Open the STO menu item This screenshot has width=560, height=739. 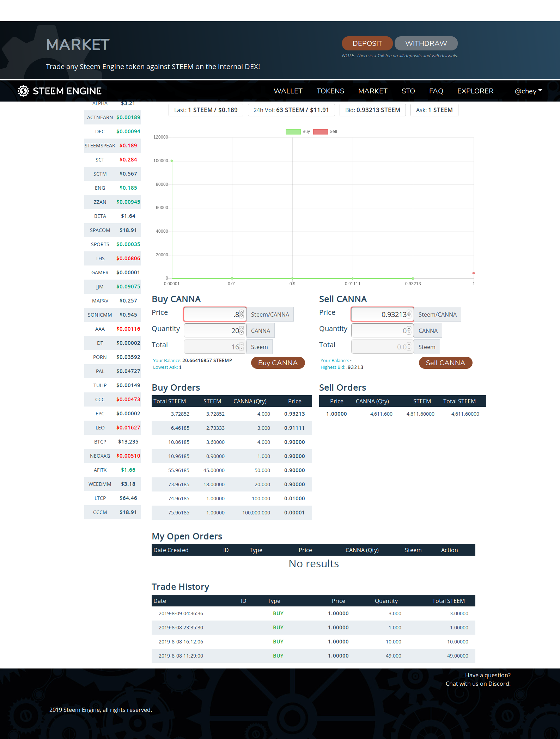tap(408, 91)
